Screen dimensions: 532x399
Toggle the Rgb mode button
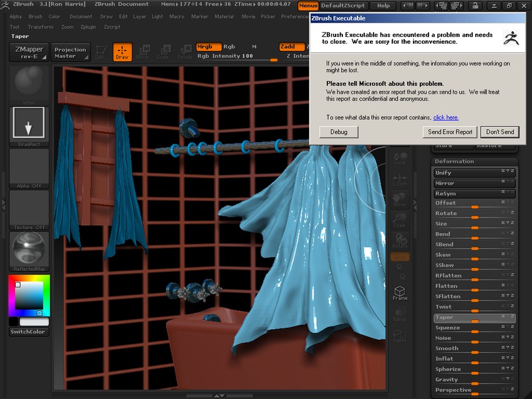229,47
